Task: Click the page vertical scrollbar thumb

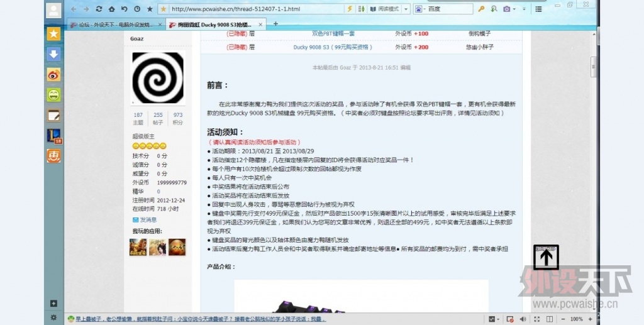Action: (x=594, y=67)
